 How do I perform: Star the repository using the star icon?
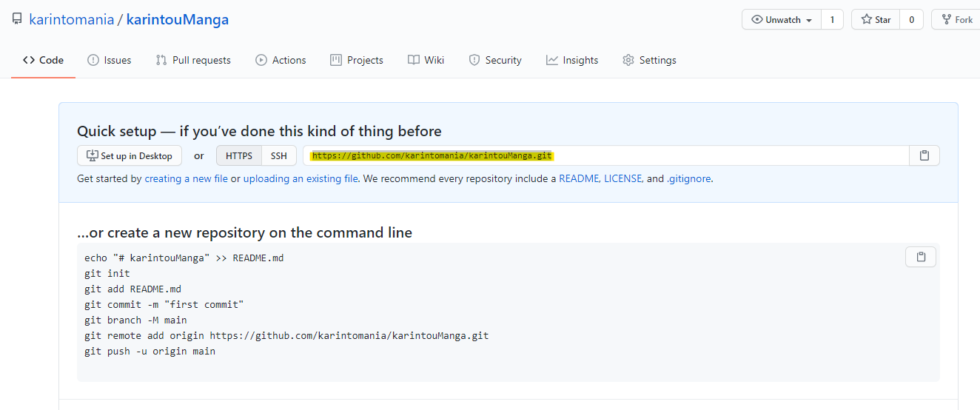click(x=867, y=20)
